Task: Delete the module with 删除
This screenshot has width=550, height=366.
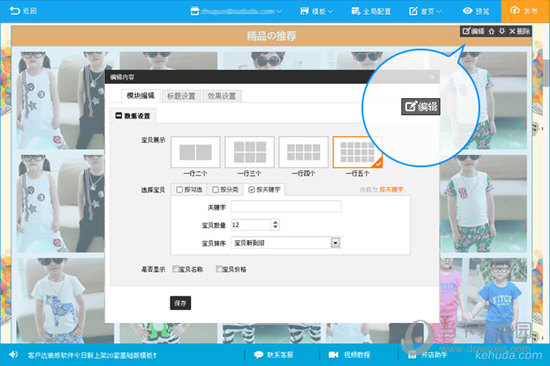Action: [519, 32]
